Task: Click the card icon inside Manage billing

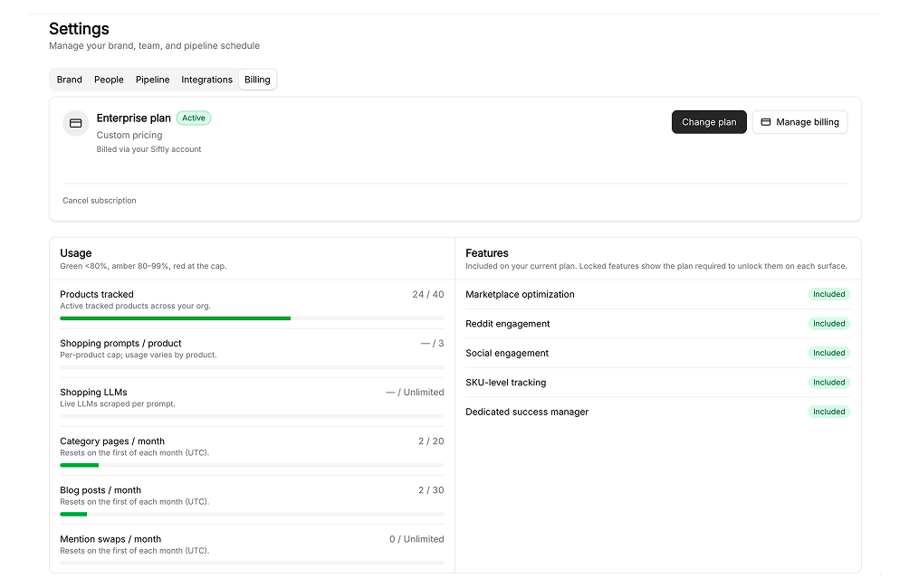Action: pyautogui.click(x=765, y=122)
